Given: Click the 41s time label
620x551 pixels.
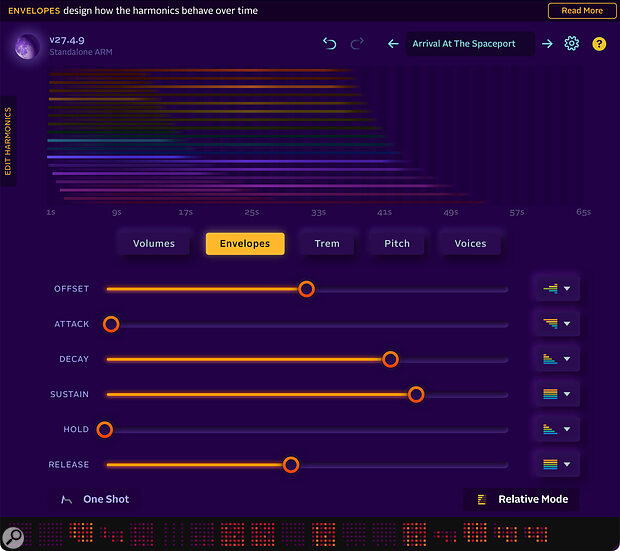Looking at the screenshot, I should pyautogui.click(x=385, y=212).
